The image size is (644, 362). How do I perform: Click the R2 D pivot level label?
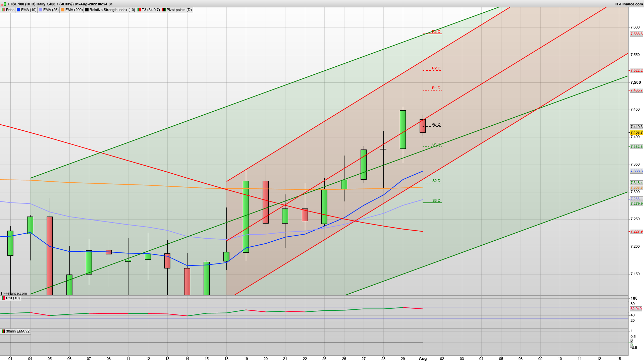(436, 68)
